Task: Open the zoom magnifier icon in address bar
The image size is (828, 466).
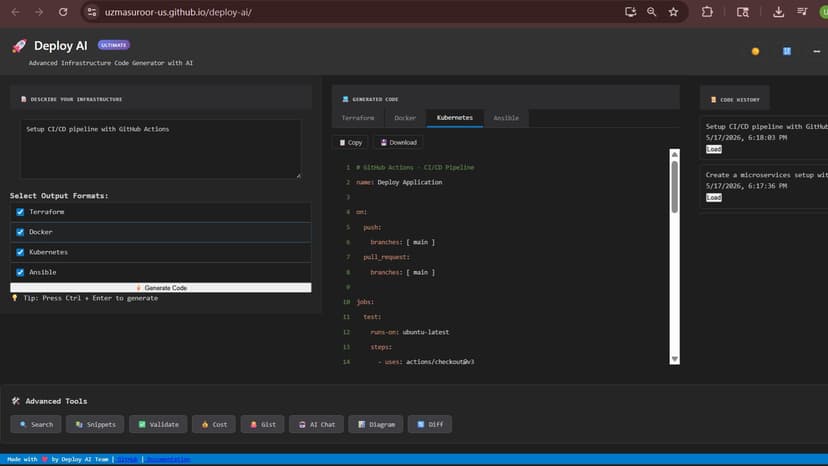Action: coord(652,12)
